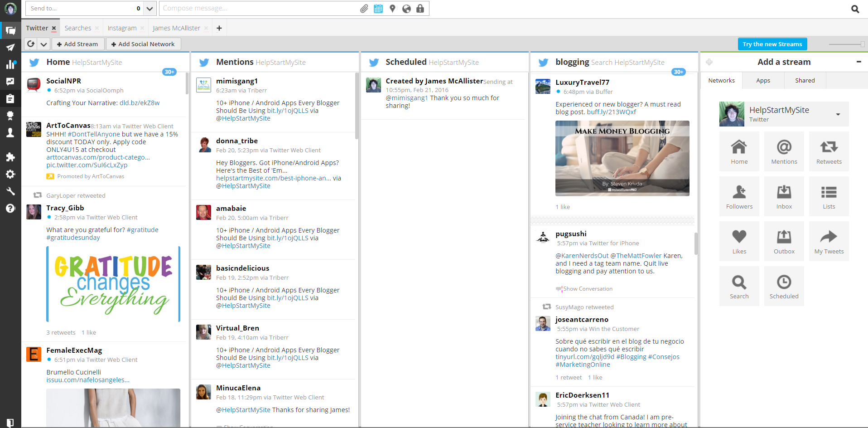Viewport: 868px width, 428px height.
Task: Add the Inbox stream tile
Action: 784,196
